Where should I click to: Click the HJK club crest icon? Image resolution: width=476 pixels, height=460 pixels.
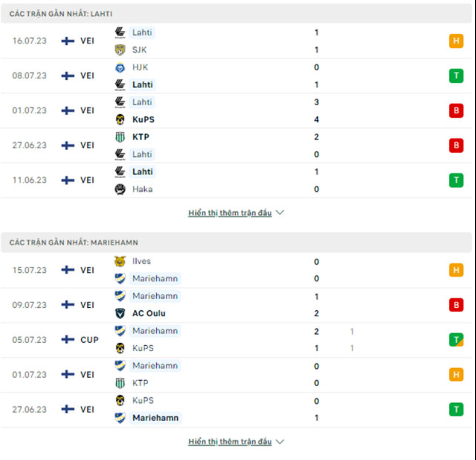click(120, 67)
